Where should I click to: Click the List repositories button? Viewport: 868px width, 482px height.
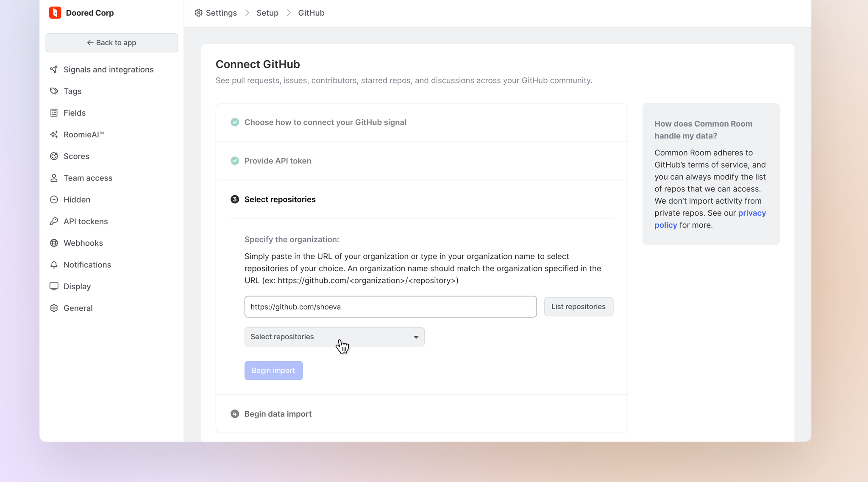click(x=578, y=307)
